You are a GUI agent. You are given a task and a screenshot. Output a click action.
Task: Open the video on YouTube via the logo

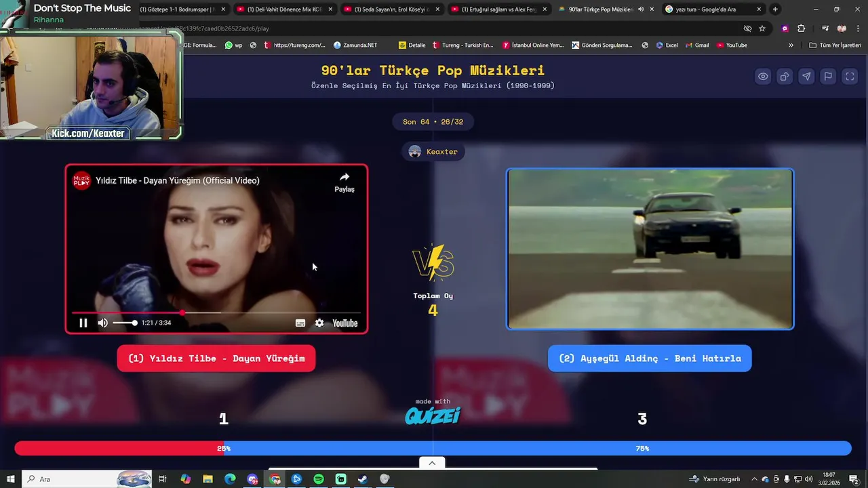click(x=344, y=323)
